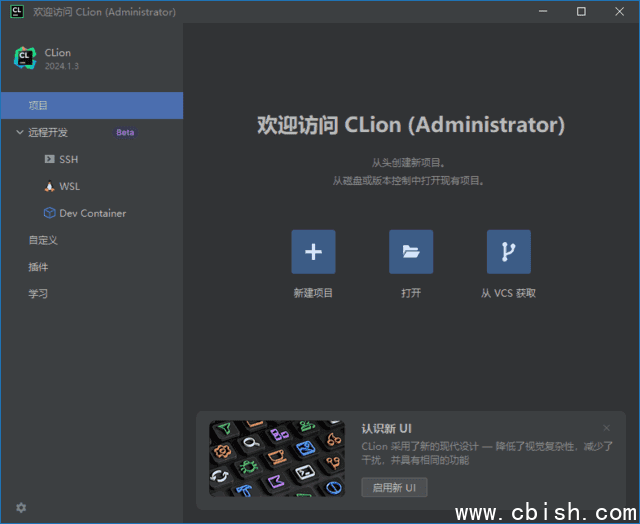Select the 项目 tab in sidebar
Screen dimensions: 640x524
tap(92, 105)
